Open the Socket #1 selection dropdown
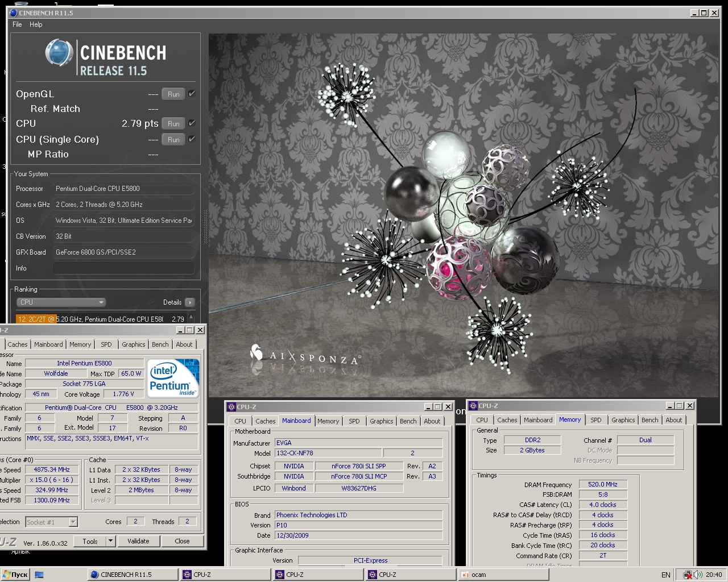This screenshot has height=582, width=728. click(x=51, y=522)
